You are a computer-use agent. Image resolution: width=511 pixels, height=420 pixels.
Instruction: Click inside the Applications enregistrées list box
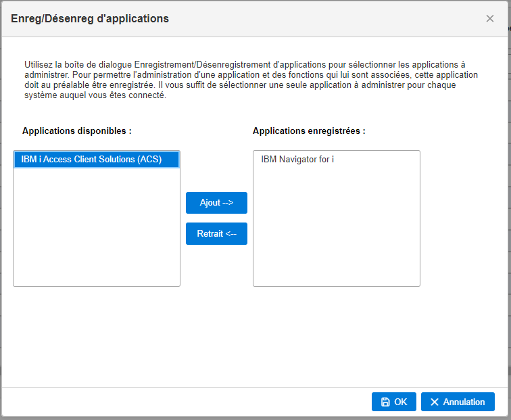tap(337, 218)
